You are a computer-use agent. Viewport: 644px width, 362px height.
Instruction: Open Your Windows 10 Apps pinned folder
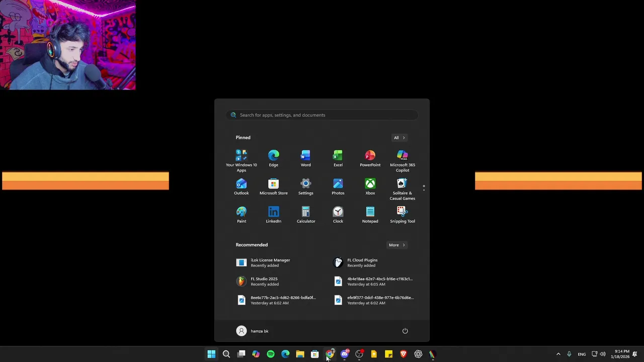click(241, 160)
